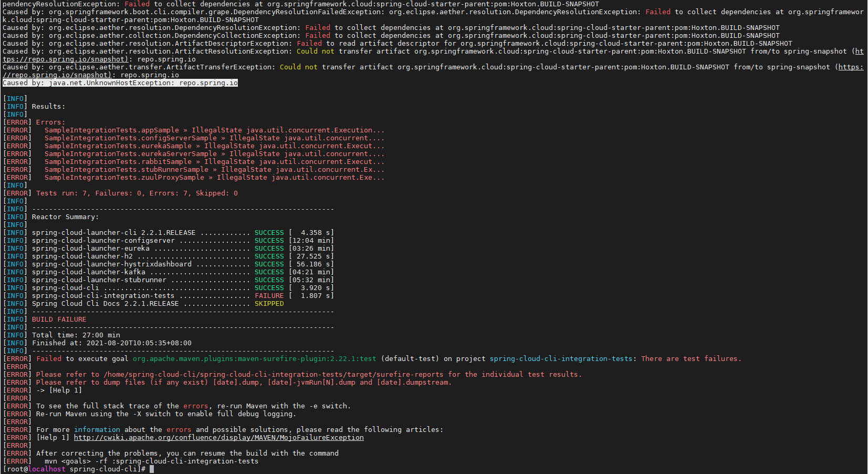Click SampleIntegrationTests.rabbitSample error line

pos(214,162)
